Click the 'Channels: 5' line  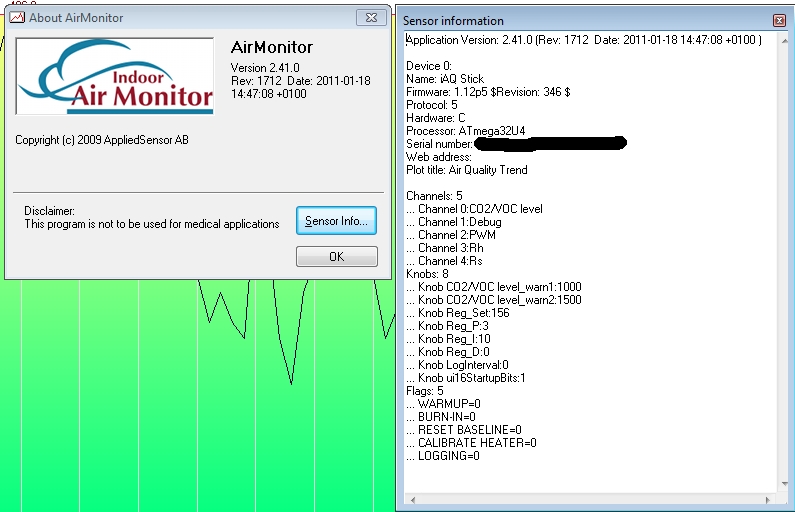434,196
